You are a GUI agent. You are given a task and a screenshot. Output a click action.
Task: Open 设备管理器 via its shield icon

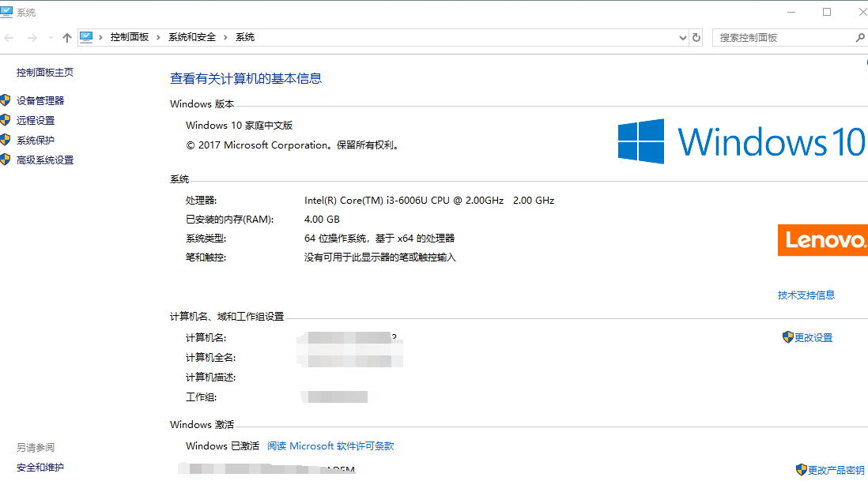(x=6, y=101)
